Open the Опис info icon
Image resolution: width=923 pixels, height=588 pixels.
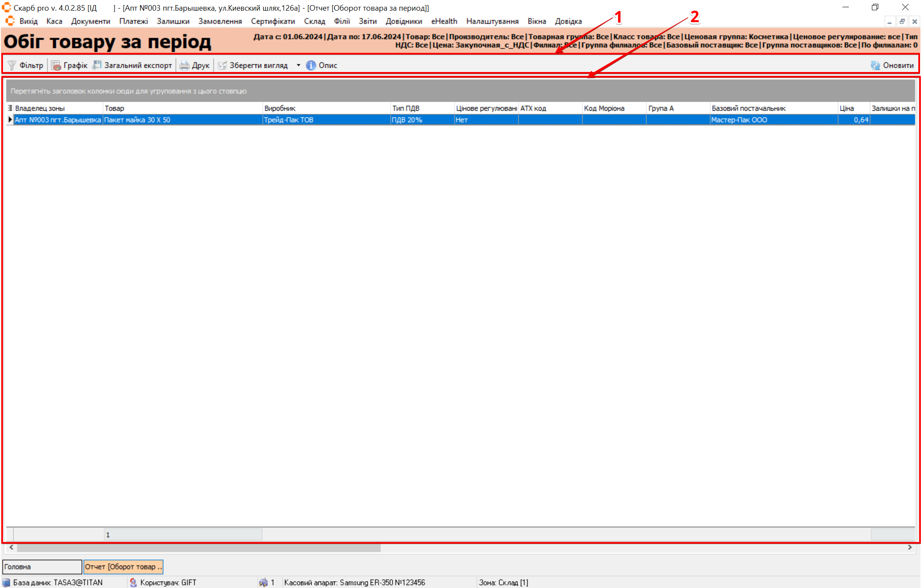pyautogui.click(x=311, y=65)
